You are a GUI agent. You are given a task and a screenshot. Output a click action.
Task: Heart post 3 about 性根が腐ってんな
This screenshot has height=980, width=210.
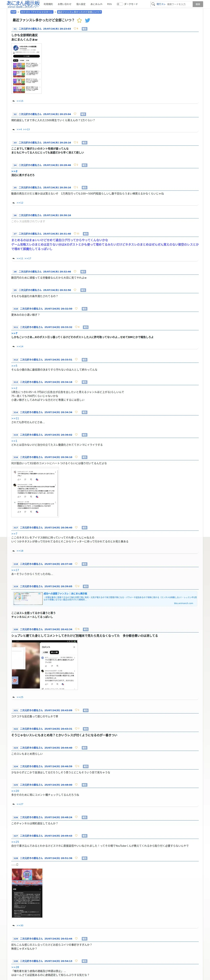click(75, 143)
